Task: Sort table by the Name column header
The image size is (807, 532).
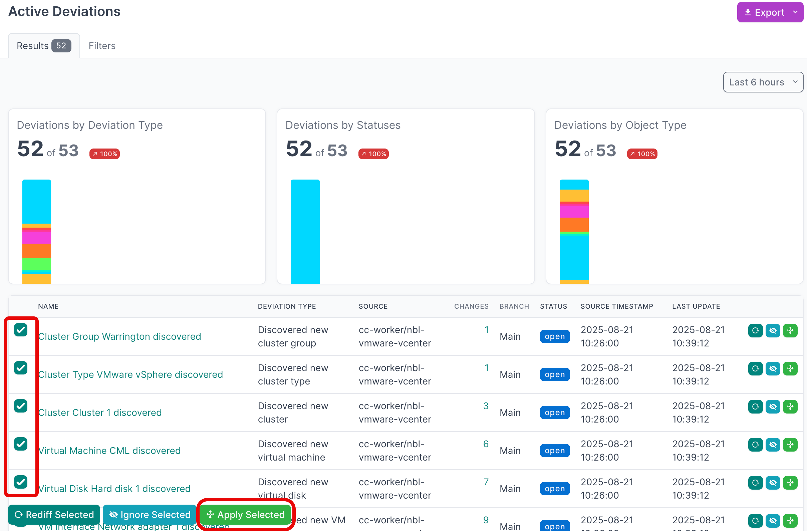Action: [48, 306]
